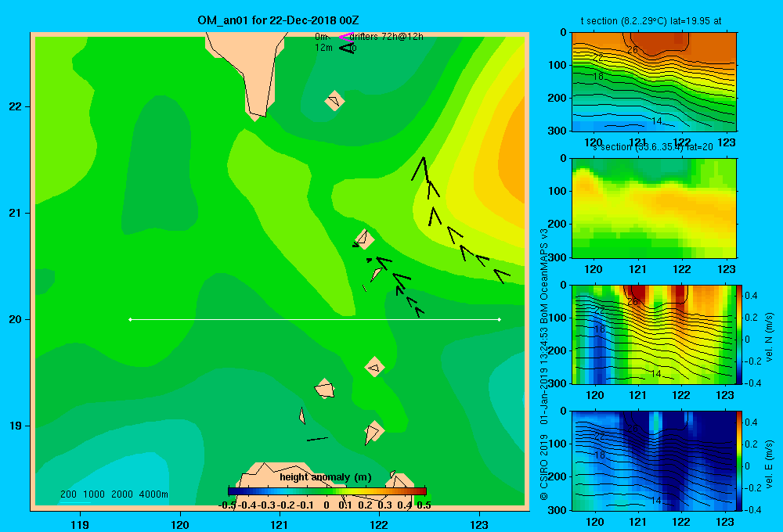Click the vel. E colour scale bar
The image size is (783, 532).
(738, 461)
